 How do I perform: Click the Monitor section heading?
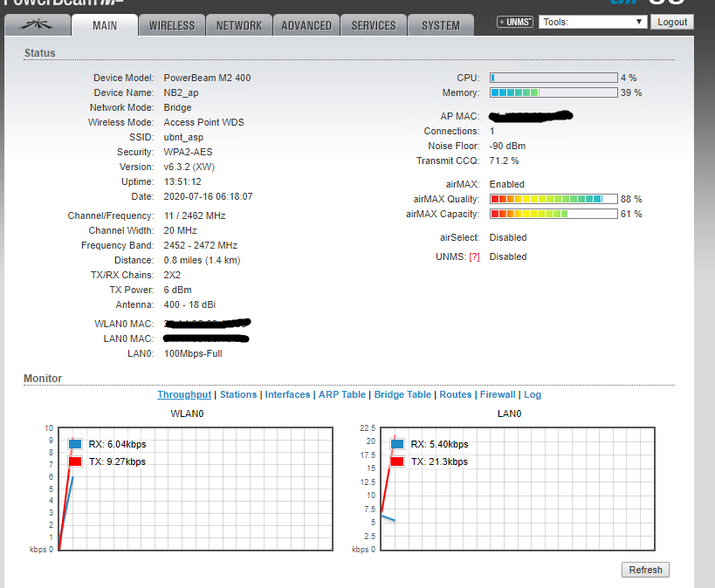coord(43,379)
